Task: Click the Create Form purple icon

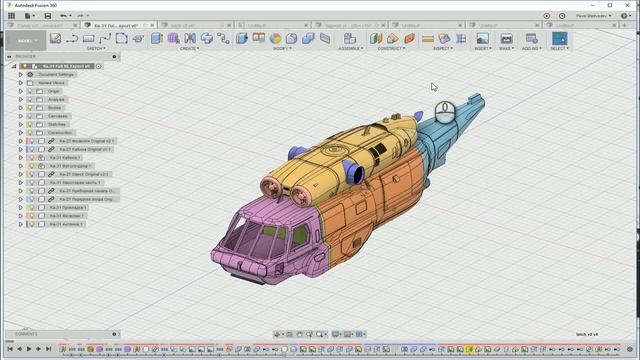Action: (173, 38)
